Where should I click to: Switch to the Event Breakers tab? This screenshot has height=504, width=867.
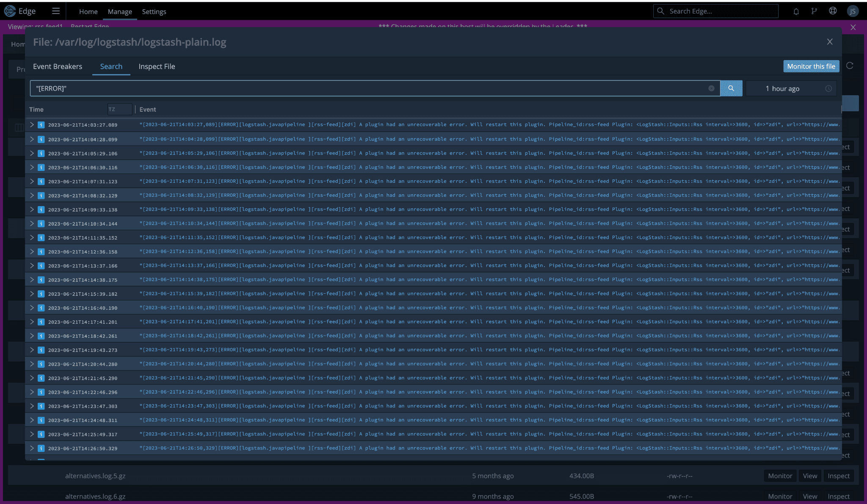click(x=58, y=66)
